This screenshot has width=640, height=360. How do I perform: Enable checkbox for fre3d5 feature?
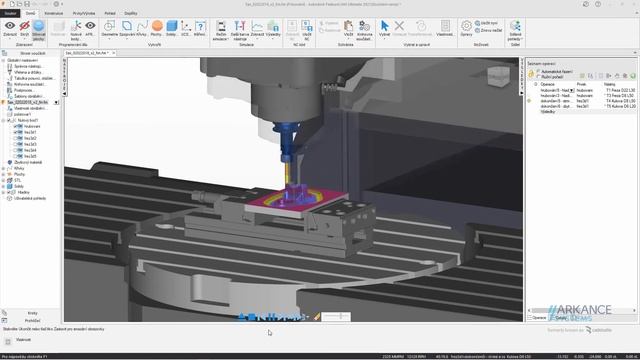[x=15, y=156]
